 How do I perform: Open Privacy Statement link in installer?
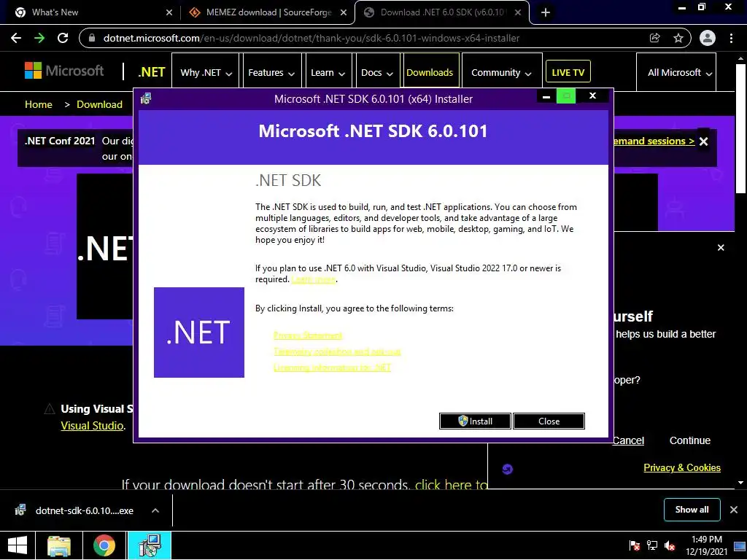click(308, 335)
